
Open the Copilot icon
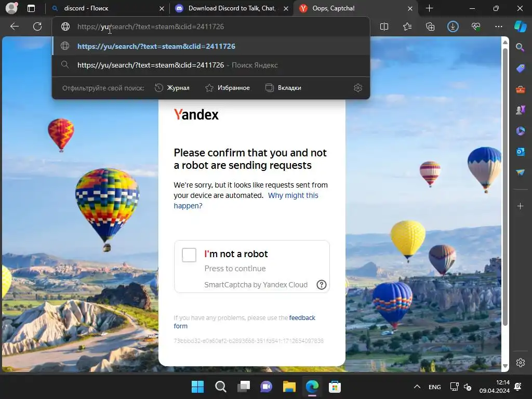click(520, 26)
